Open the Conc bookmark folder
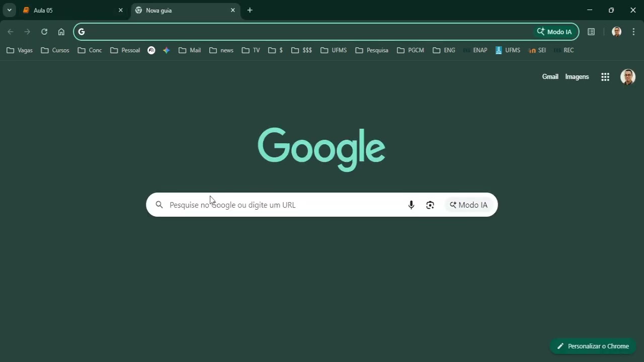Image resolution: width=644 pixels, height=362 pixels. click(x=90, y=50)
